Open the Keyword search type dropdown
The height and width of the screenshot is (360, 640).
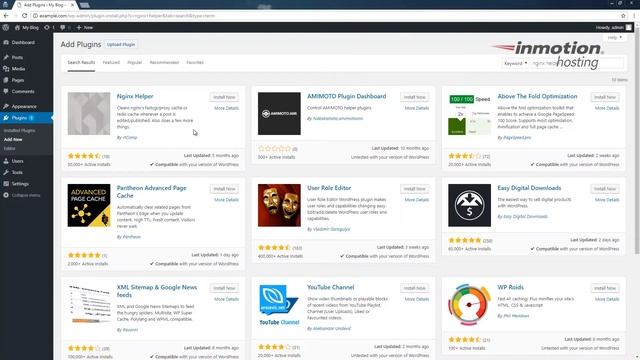tap(516, 63)
